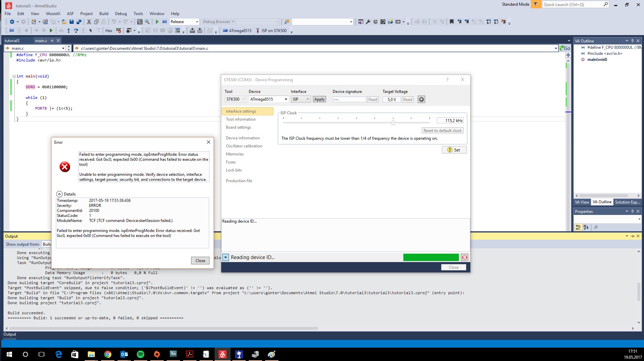644x361 pixels.
Task: Open the VAssistX menu
Action: tap(53, 14)
